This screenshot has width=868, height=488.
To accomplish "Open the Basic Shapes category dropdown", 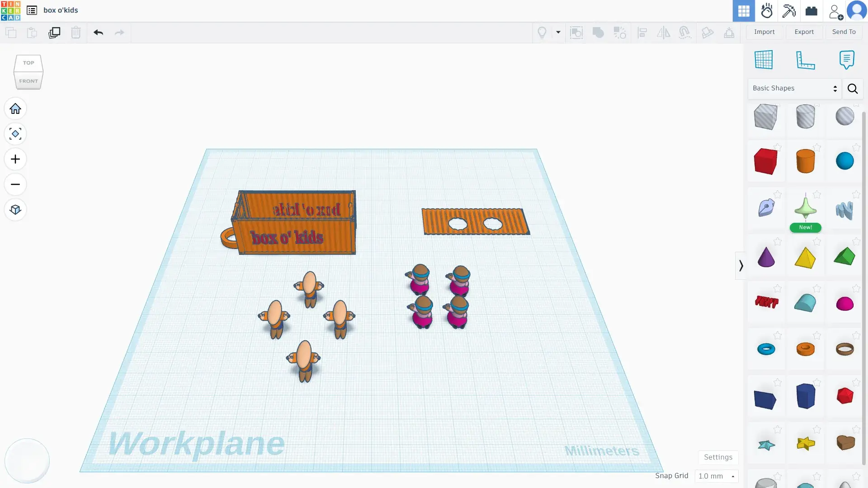I will pos(795,89).
